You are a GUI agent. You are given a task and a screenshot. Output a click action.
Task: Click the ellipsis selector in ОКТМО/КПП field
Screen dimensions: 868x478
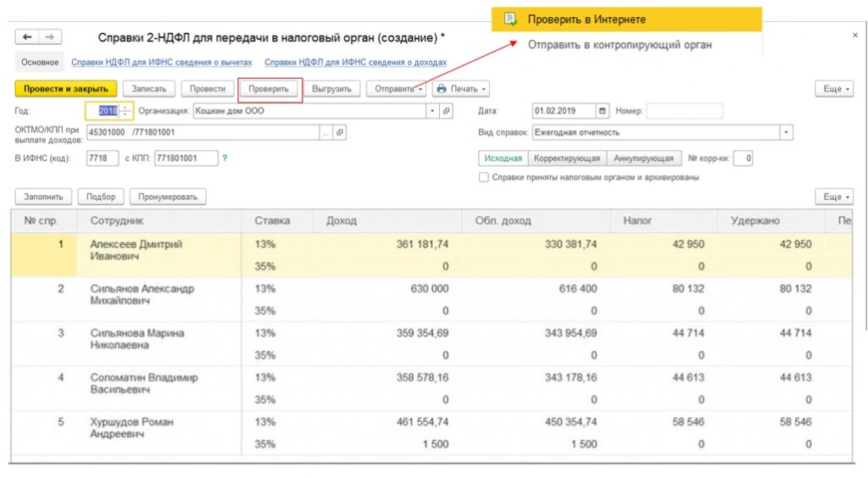[x=325, y=133]
